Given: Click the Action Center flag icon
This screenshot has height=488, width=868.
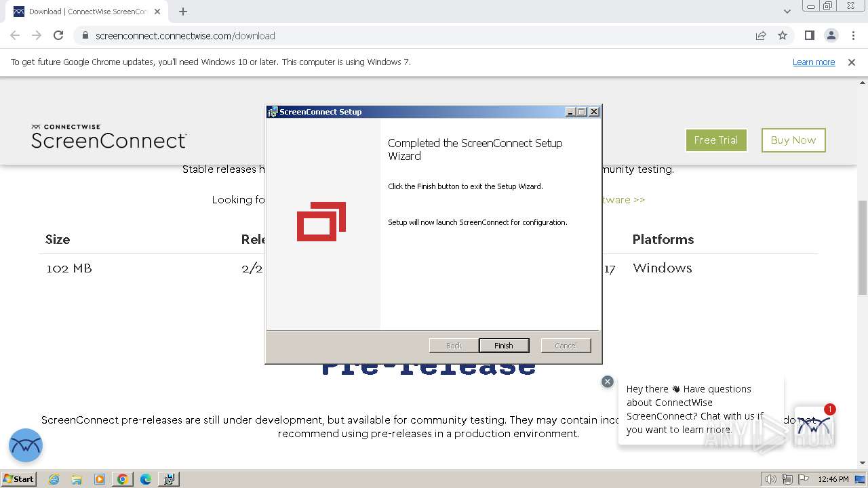Looking at the screenshot, I should point(804,479).
